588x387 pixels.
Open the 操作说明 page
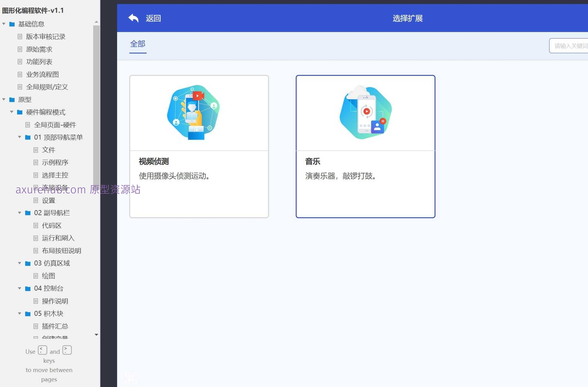(55, 301)
